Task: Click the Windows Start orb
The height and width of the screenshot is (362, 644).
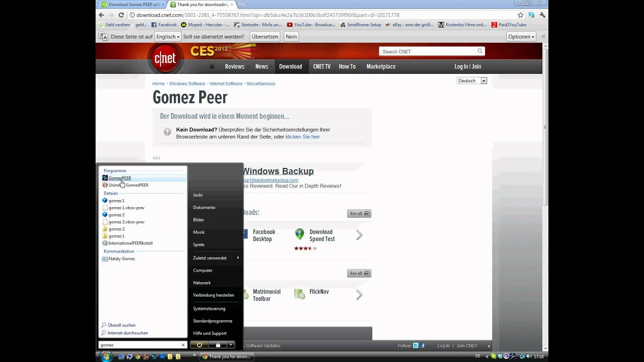Action: 106,356
